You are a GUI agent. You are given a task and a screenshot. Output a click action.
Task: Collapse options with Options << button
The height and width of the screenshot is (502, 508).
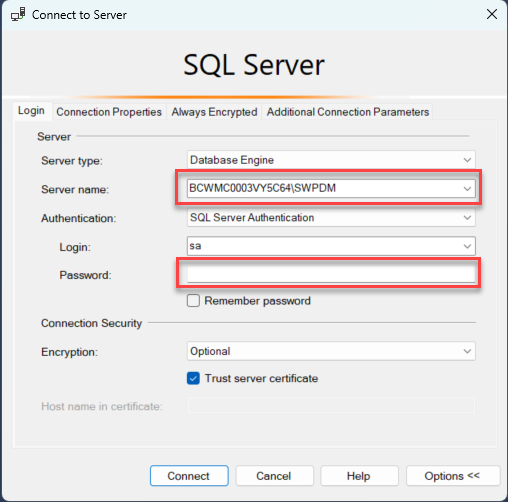453,476
